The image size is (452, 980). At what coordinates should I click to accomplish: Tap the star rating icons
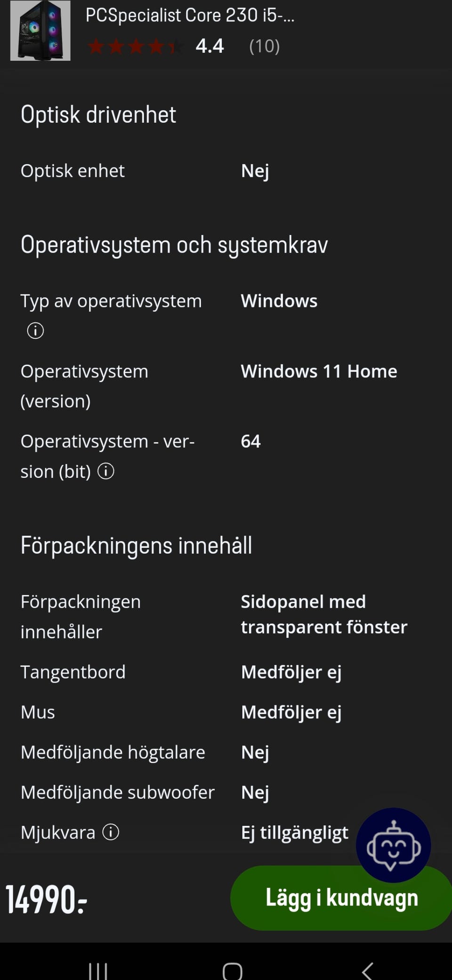[134, 47]
